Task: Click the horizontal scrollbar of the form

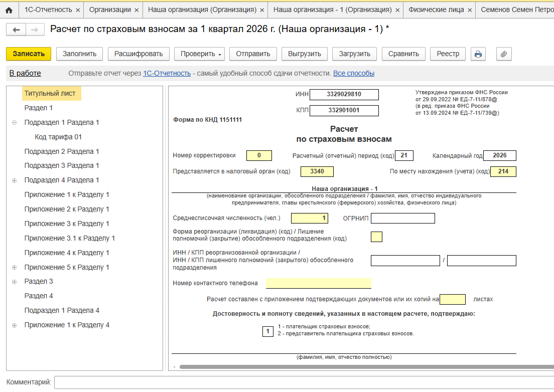Action: point(351,367)
